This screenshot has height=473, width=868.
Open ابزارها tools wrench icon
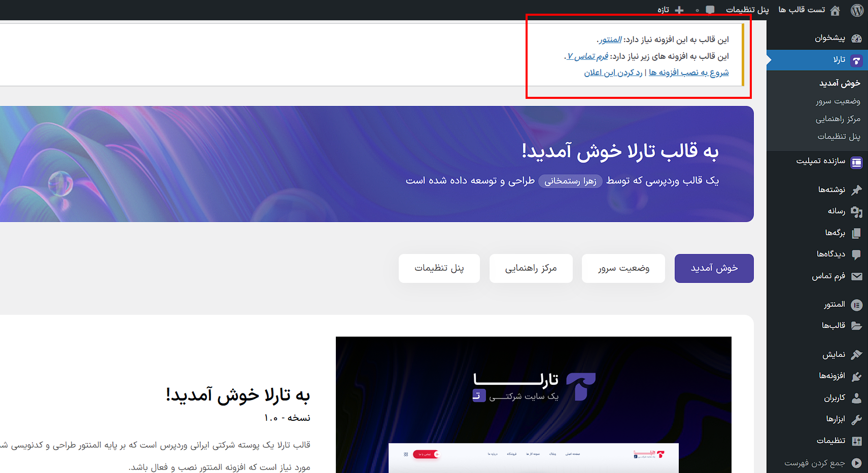[x=856, y=419]
